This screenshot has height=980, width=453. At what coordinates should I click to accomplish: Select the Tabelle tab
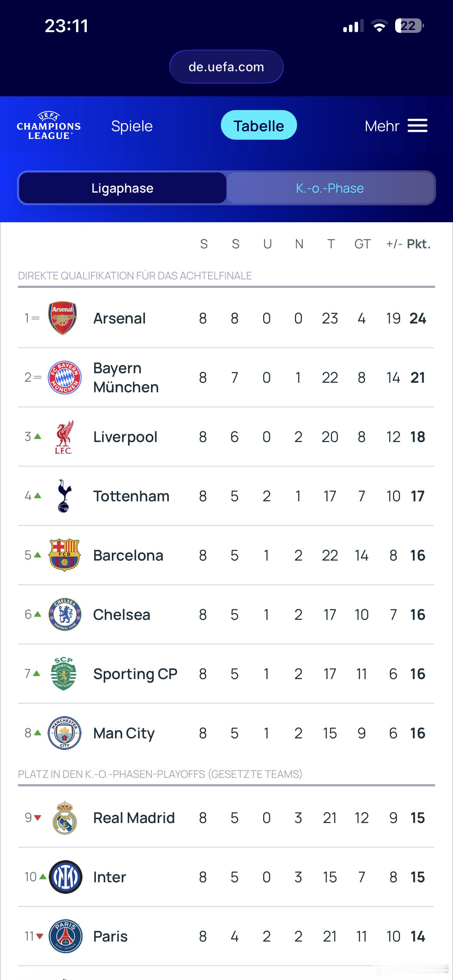(259, 125)
